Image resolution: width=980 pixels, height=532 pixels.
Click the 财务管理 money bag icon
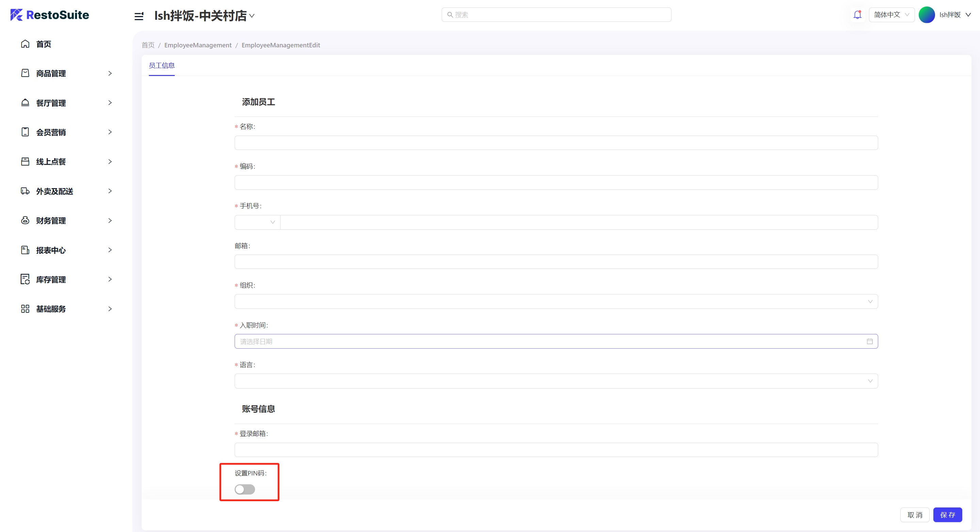[x=25, y=221]
